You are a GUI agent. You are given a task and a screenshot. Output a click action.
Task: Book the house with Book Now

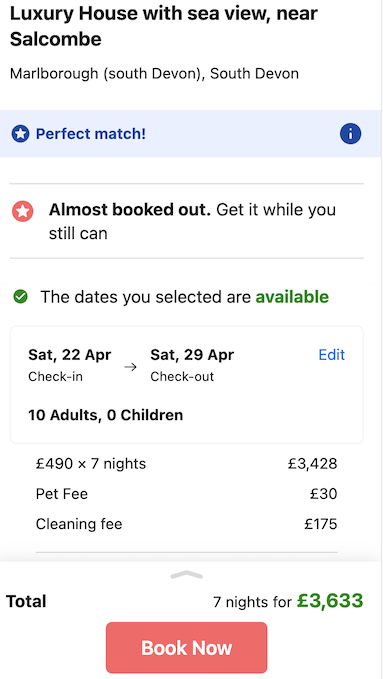click(x=186, y=647)
